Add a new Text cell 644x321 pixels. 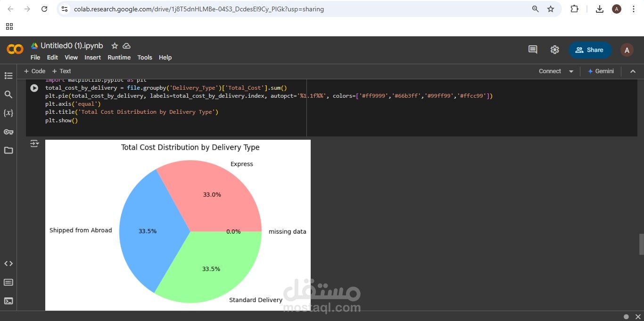coord(61,71)
